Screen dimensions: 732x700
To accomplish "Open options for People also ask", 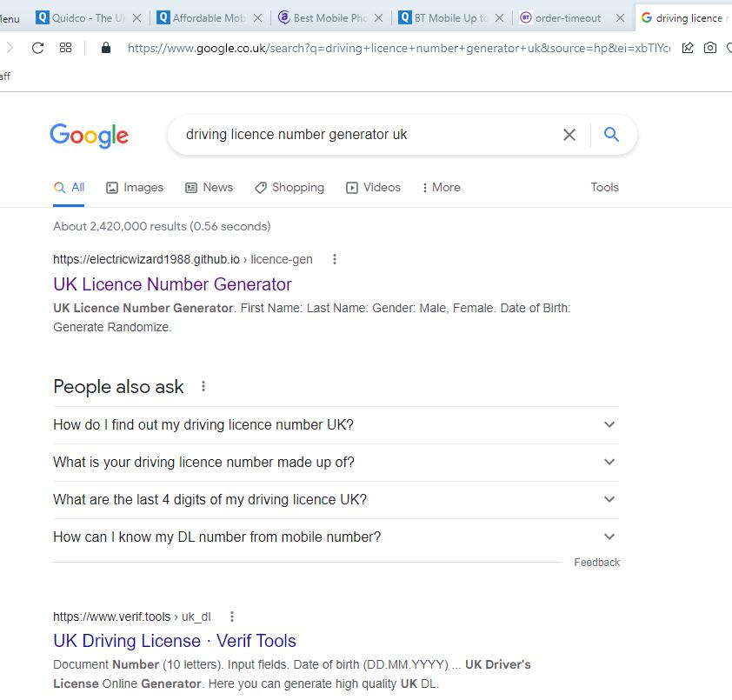I will click(203, 386).
